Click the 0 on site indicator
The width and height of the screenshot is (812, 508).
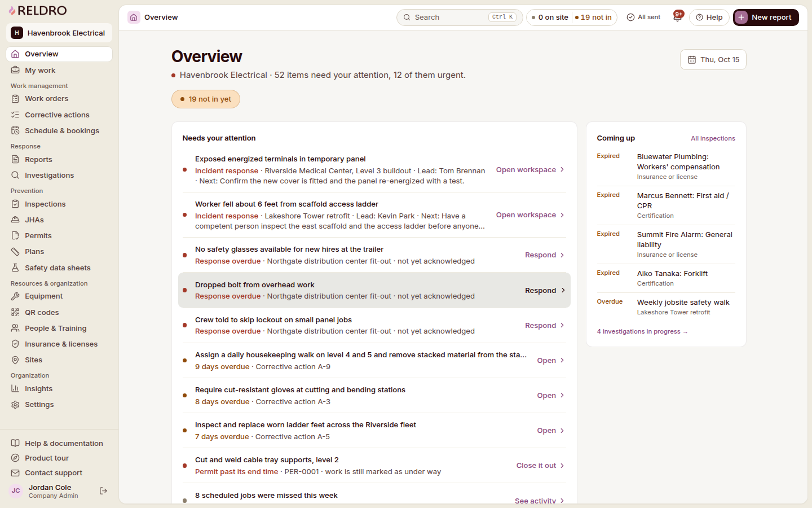point(550,17)
